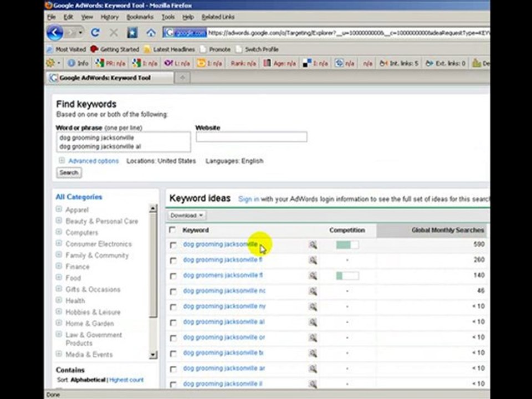532x399 pixels.
Task: Click the All Categories link
Action: (x=79, y=197)
